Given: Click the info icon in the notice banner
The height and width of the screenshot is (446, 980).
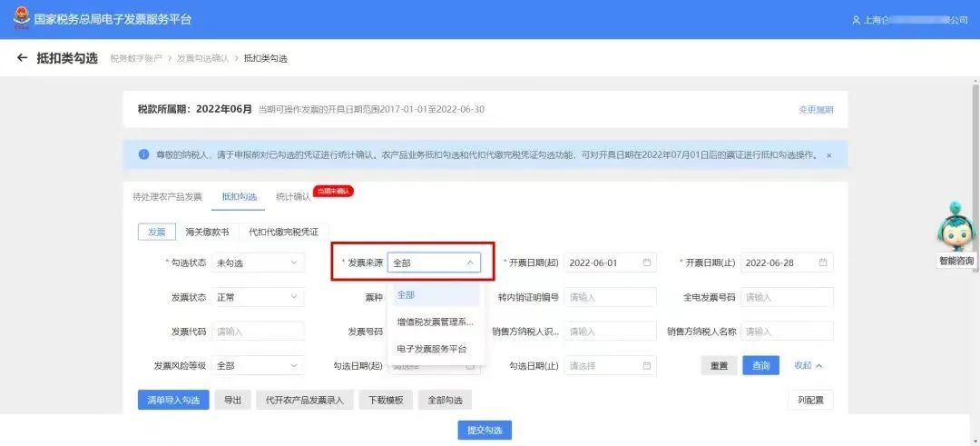Looking at the screenshot, I should (x=143, y=154).
